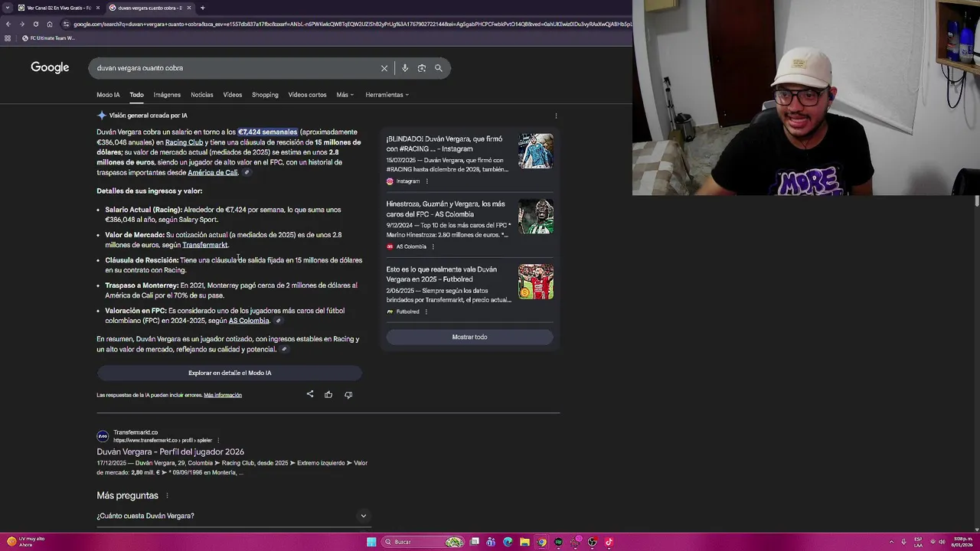This screenshot has width=980, height=551.
Task: Open Spotify from taskbar
Action: [558, 542]
